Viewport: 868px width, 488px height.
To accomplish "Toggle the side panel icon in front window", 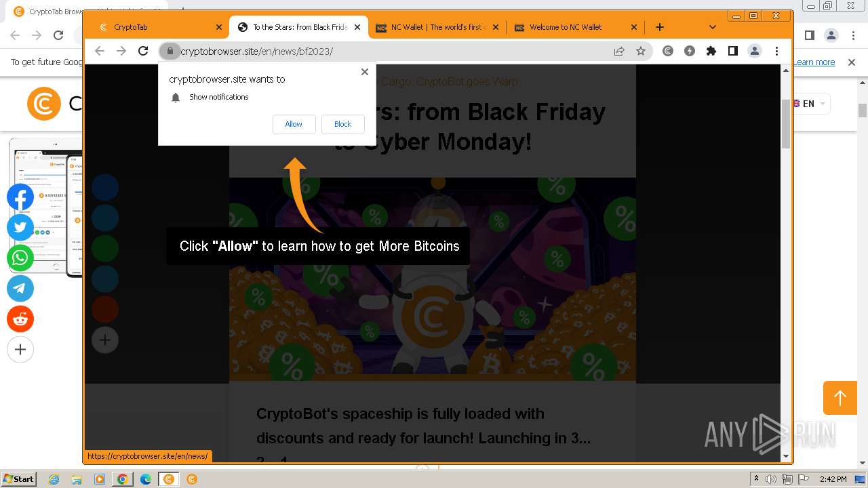I will pos(733,51).
